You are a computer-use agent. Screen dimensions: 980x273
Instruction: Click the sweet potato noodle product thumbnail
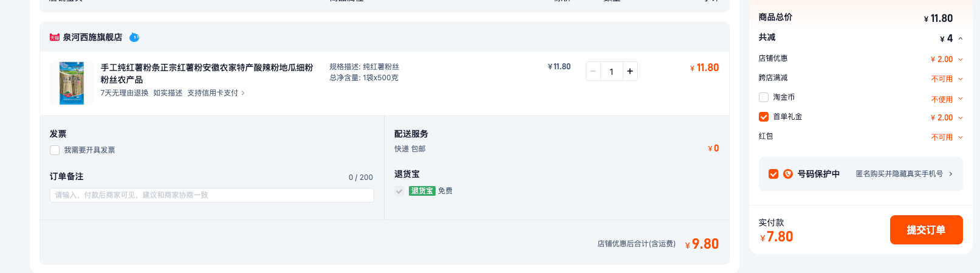(72, 83)
